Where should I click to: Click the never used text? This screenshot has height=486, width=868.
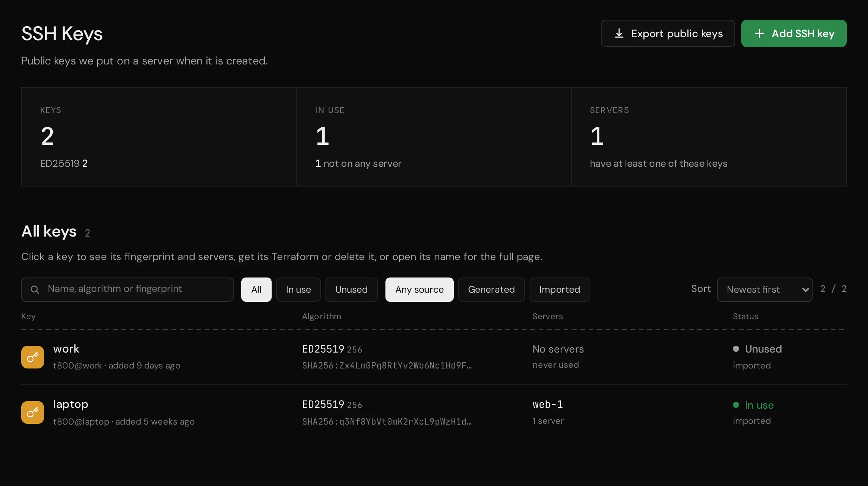[x=556, y=365]
